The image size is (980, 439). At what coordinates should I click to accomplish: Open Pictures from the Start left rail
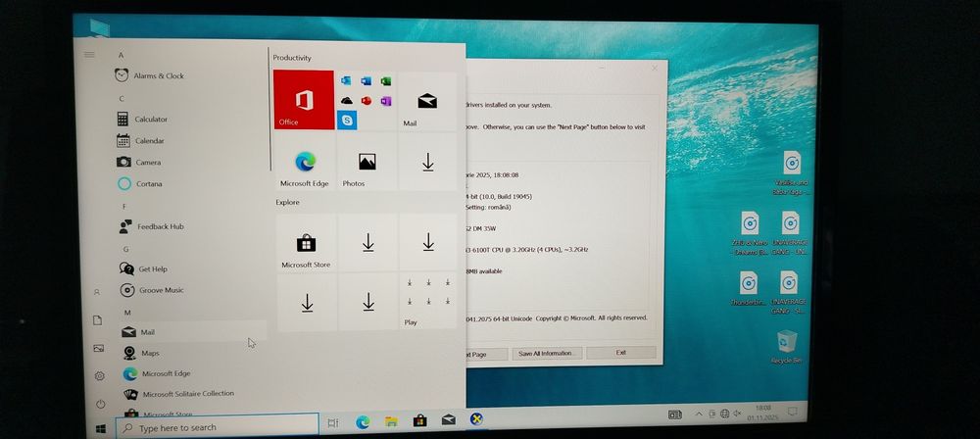tap(99, 348)
